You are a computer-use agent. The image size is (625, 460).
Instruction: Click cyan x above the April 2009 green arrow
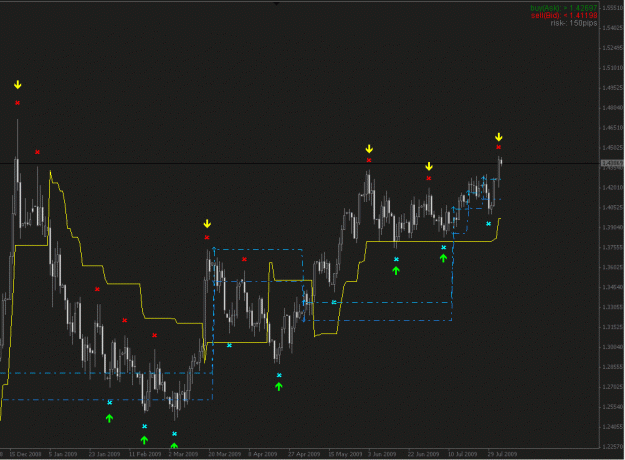pyautogui.click(x=279, y=375)
